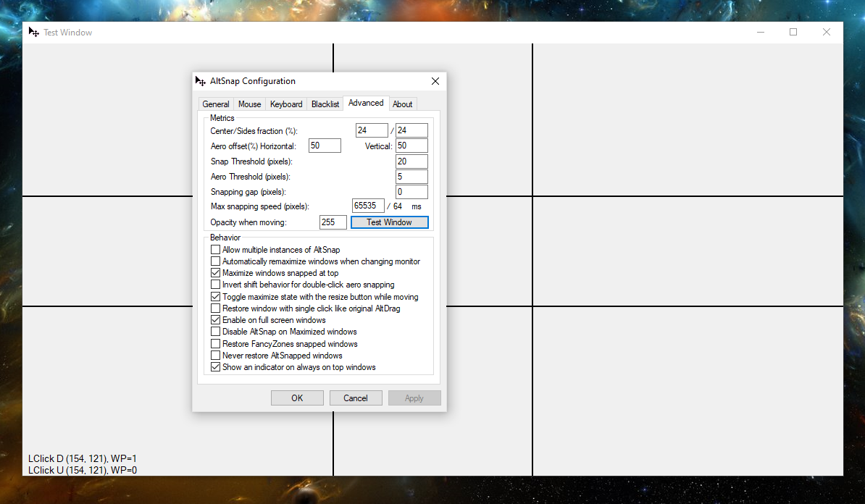Click the 'Aero offset(%) Horizontal:' label
865x504 pixels.
254,146
